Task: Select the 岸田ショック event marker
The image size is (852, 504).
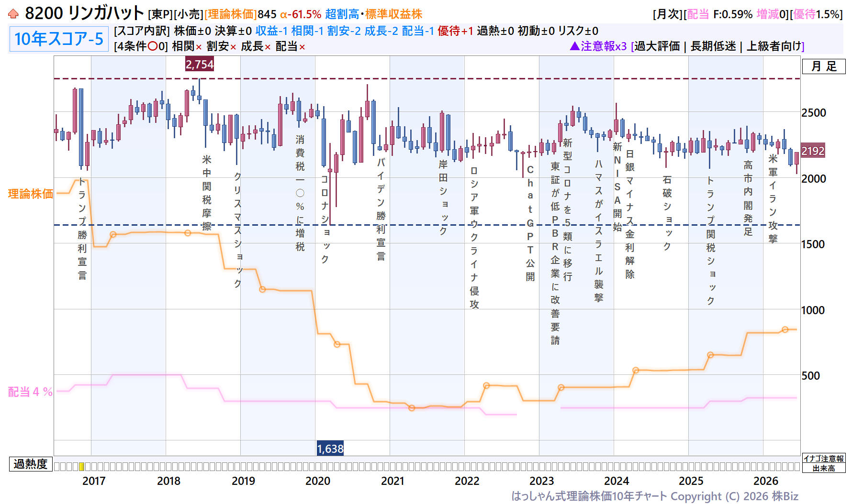Action: pyautogui.click(x=443, y=197)
